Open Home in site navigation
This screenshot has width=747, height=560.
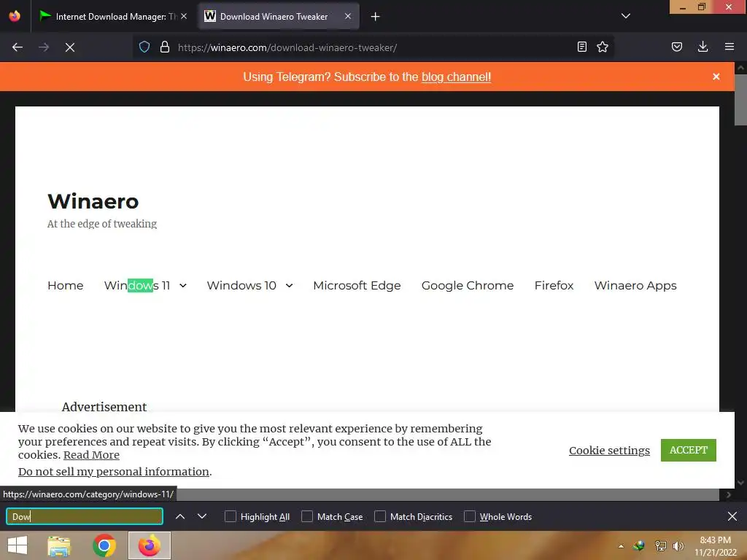(65, 285)
